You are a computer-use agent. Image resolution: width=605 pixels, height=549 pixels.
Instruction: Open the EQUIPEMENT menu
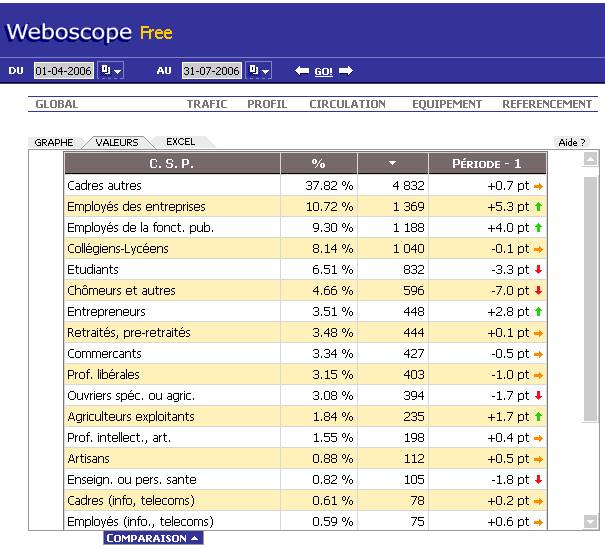447,104
